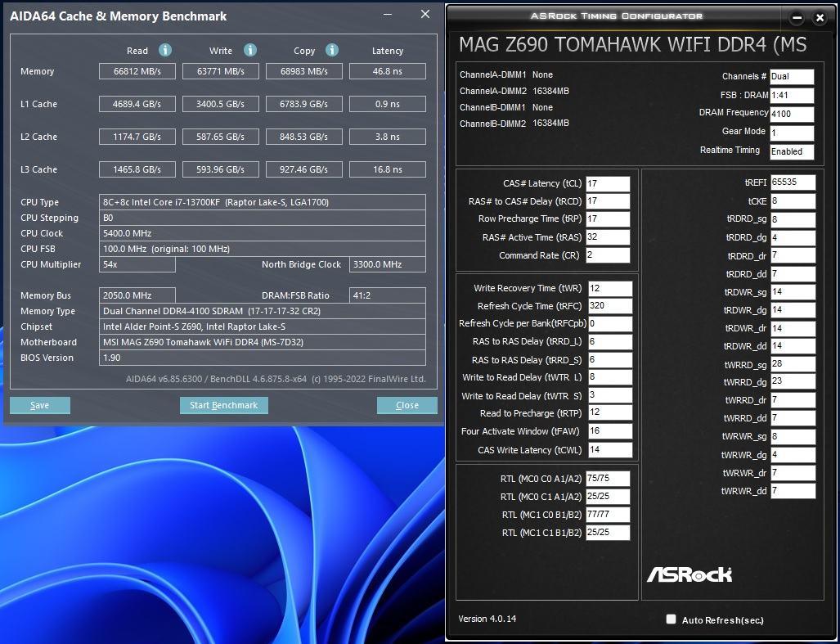The image size is (840, 644).
Task: Open the Write info icon in AIDA64
Action: coord(250,51)
